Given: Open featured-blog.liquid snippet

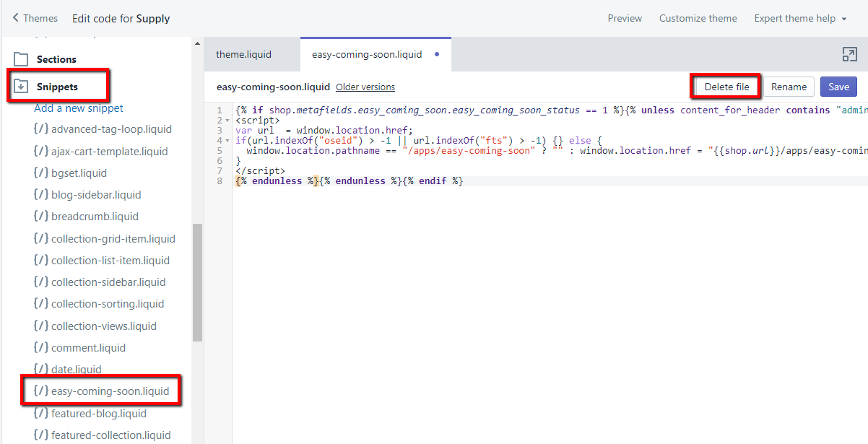Looking at the screenshot, I should [99, 414].
